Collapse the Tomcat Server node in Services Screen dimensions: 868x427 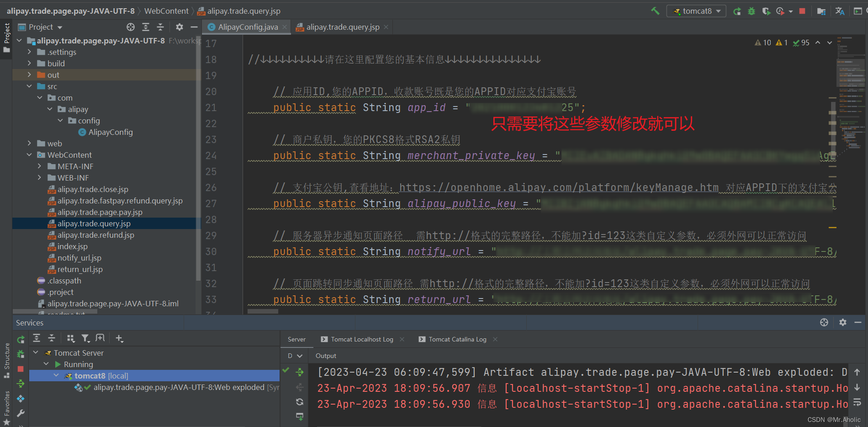click(36, 353)
